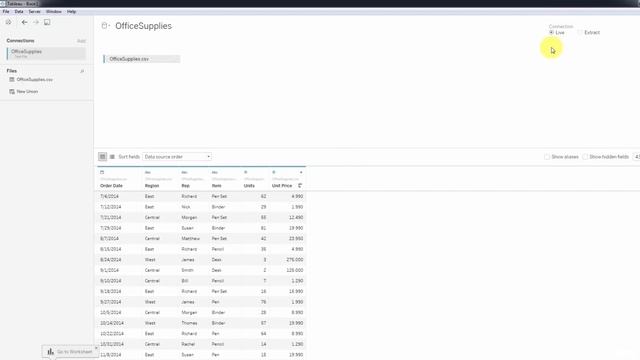Select the Live connection radio button
Screen dimensions: 640x360
[551, 32]
